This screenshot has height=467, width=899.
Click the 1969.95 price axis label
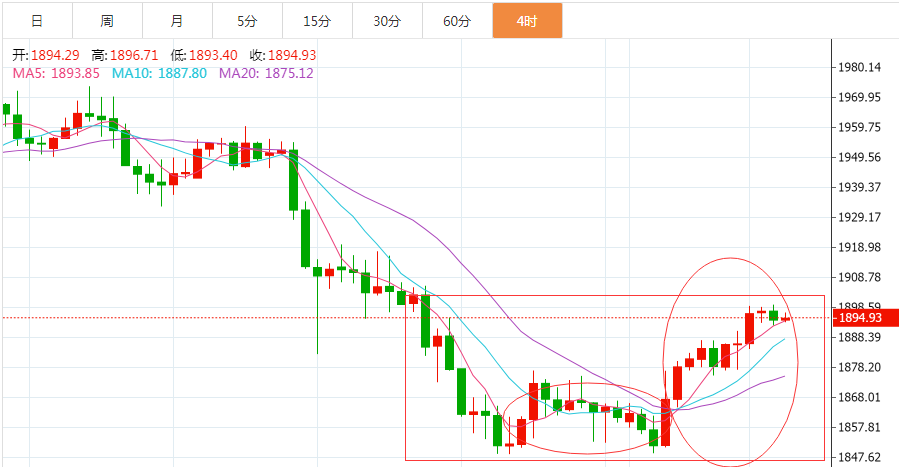point(859,97)
